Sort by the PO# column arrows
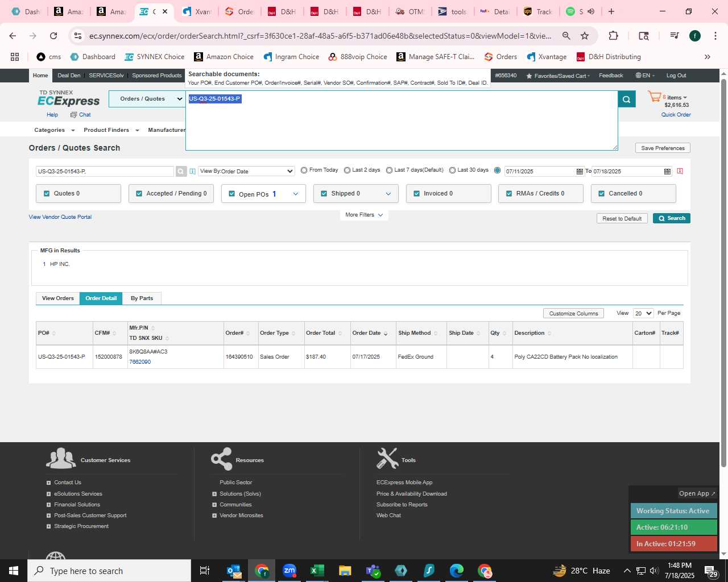 [54, 334]
